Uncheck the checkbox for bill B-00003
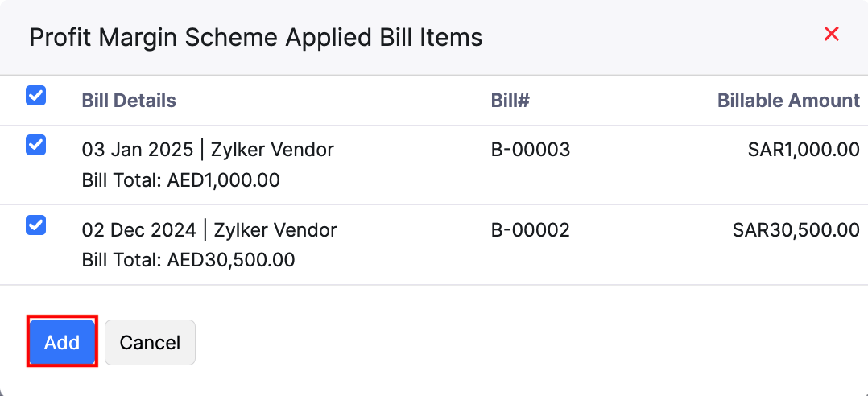 (x=36, y=145)
